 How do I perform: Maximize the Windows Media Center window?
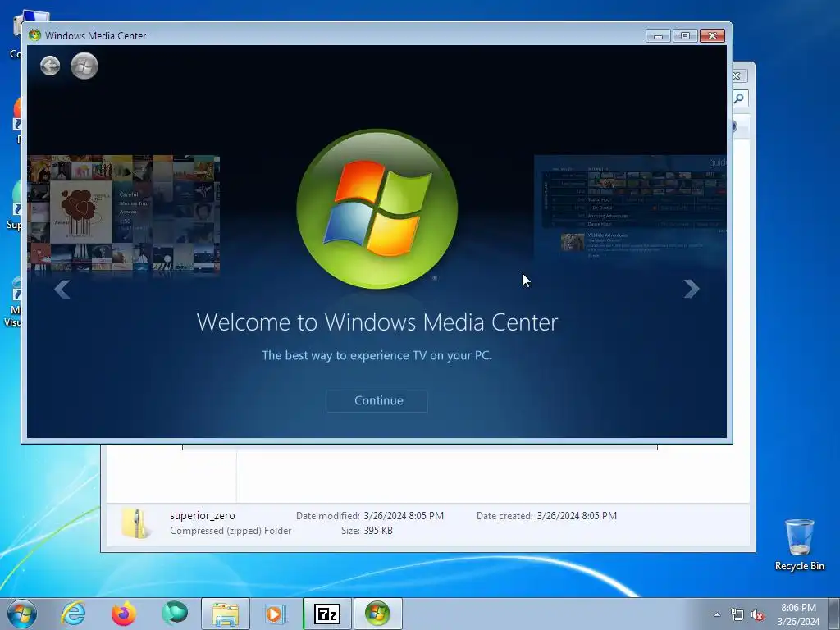[685, 36]
